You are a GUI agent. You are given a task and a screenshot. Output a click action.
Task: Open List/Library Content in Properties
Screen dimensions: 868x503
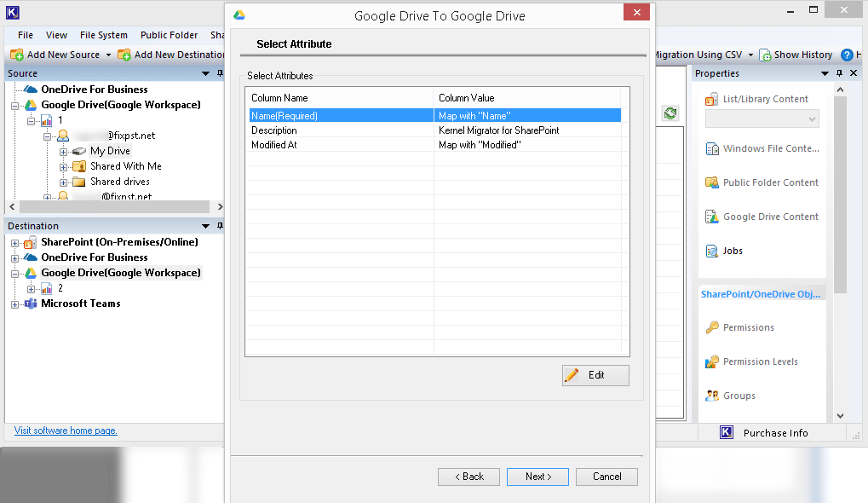756,99
